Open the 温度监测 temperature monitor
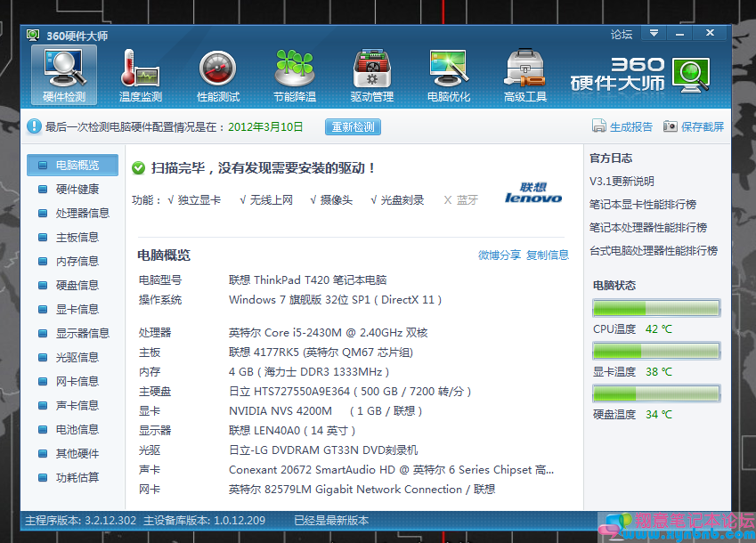The width and height of the screenshot is (756, 543). point(141,75)
